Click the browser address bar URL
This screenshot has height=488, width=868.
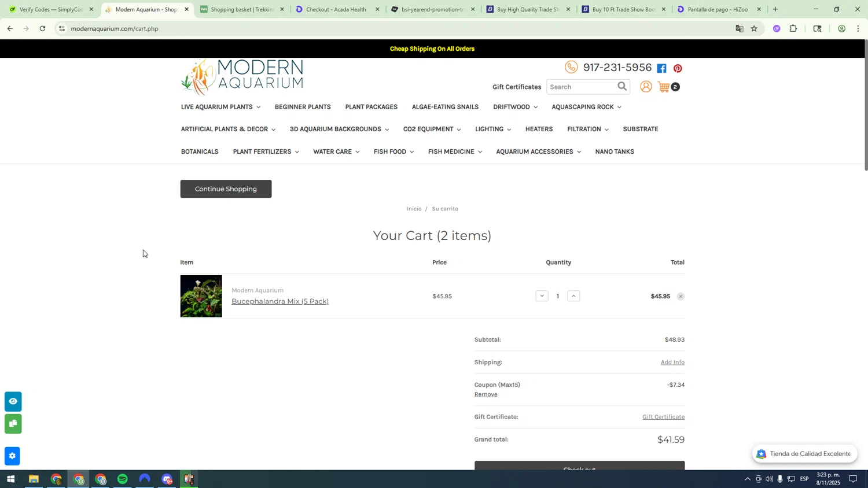tap(115, 28)
